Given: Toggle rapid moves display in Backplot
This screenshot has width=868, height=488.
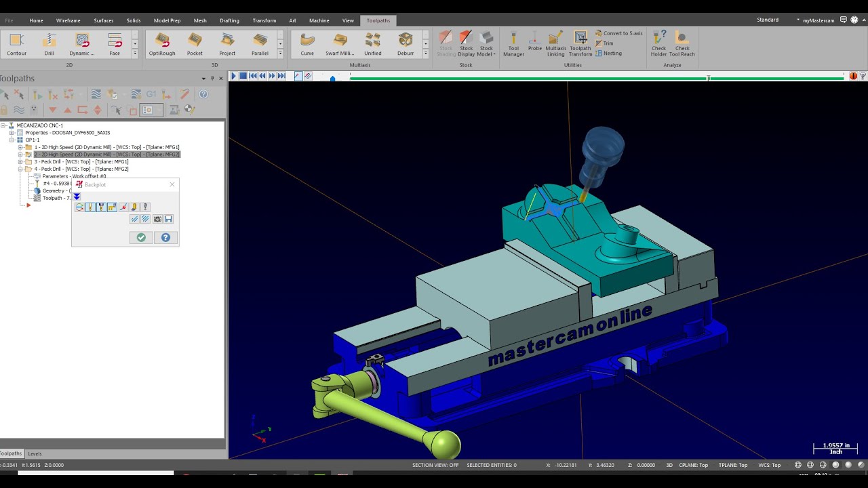Looking at the screenshot, I should tap(112, 207).
